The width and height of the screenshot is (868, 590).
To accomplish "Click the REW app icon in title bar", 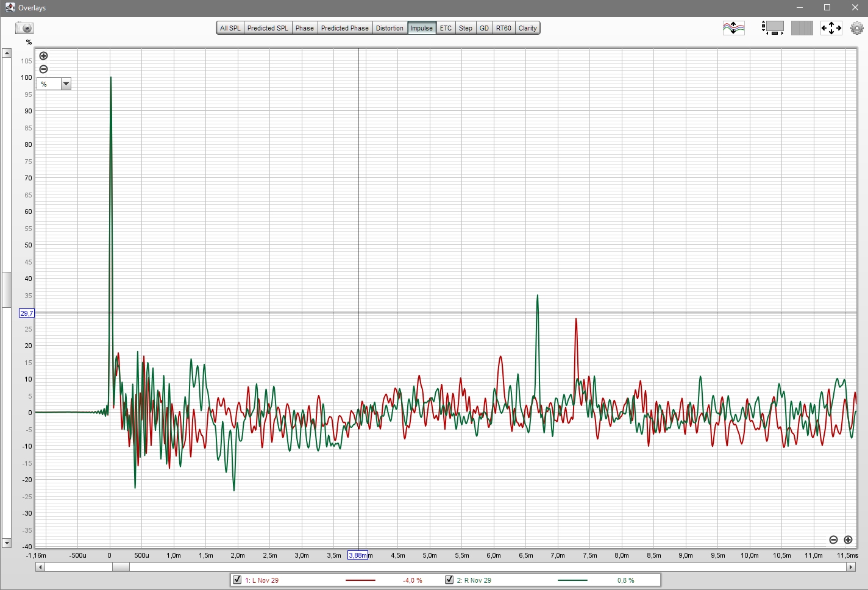I will click(x=10, y=7).
